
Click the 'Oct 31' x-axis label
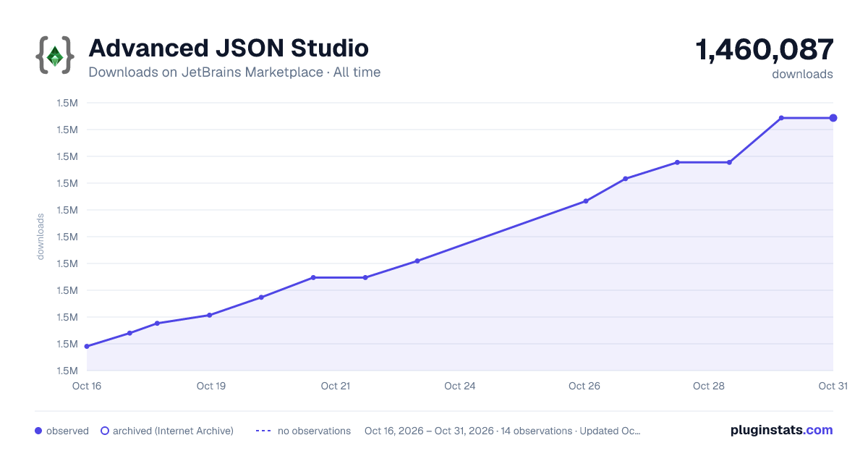[x=833, y=386]
